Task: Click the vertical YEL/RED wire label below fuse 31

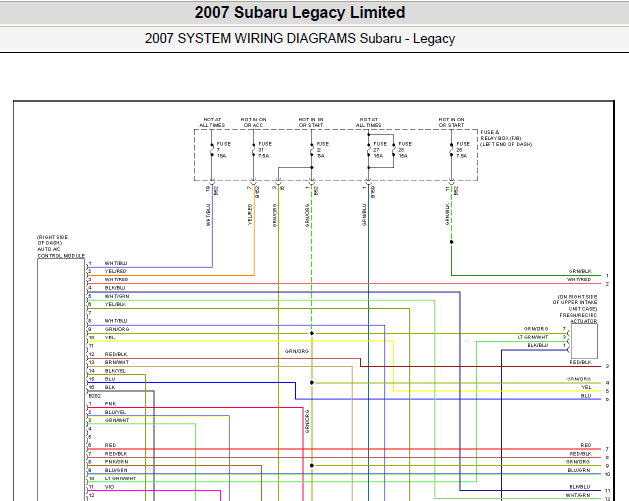Action: 250,214
